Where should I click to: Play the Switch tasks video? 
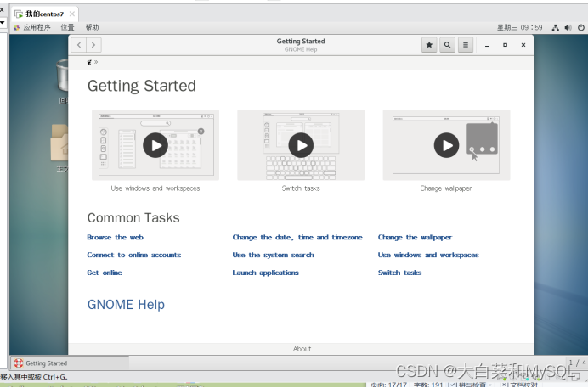pos(301,145)
